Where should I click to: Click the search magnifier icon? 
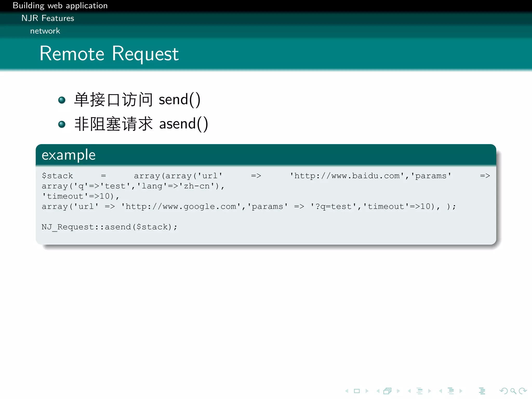[x=513, y=391]
